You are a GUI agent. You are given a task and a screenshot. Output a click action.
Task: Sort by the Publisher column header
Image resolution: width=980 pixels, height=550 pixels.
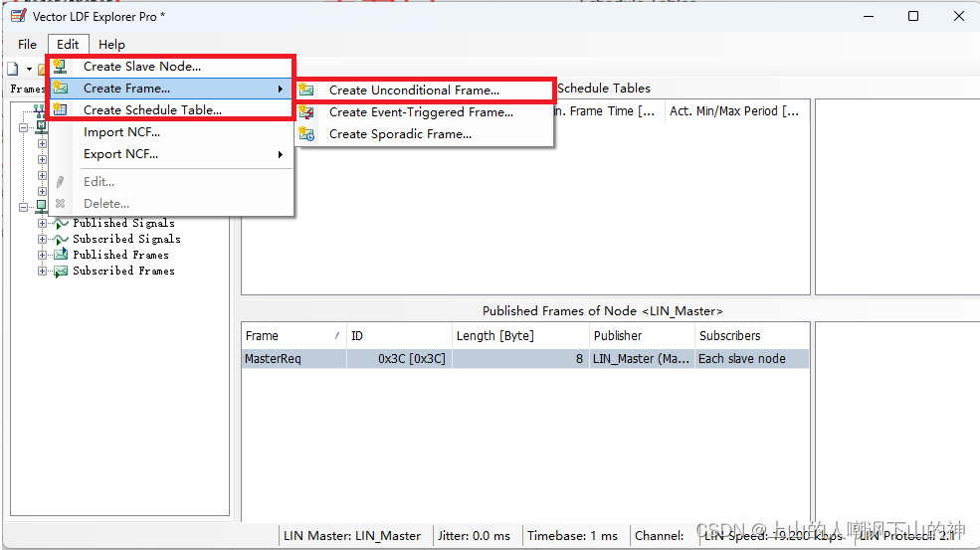tap(642, 335)
